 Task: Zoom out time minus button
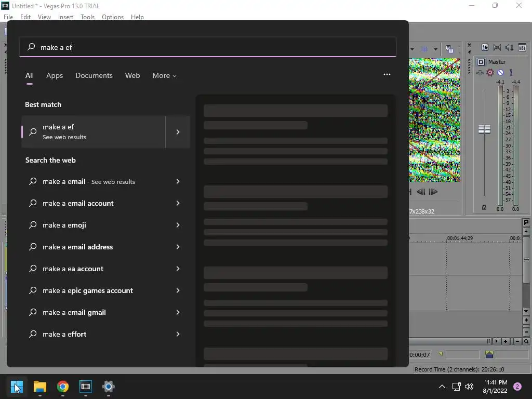517,341
